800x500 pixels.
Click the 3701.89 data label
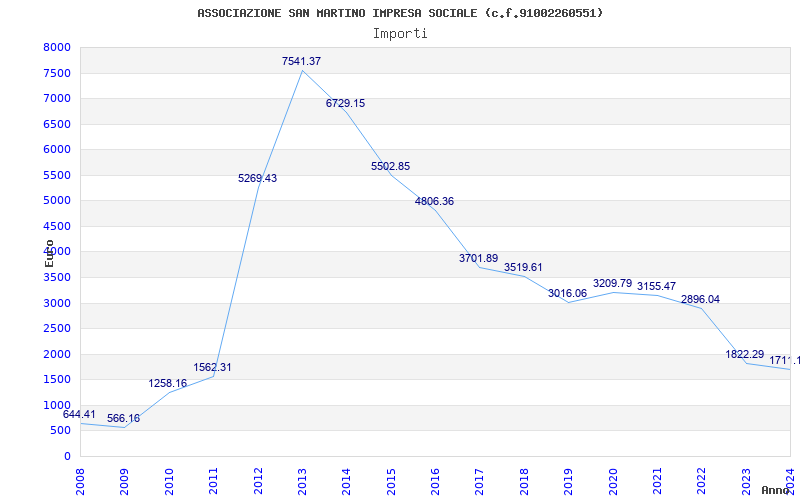pos(478,258)
